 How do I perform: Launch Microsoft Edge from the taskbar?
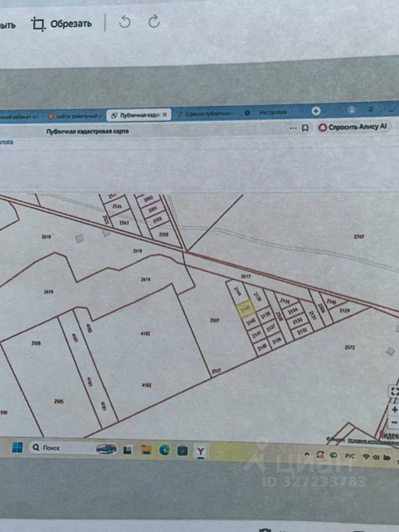click(165, 450)
